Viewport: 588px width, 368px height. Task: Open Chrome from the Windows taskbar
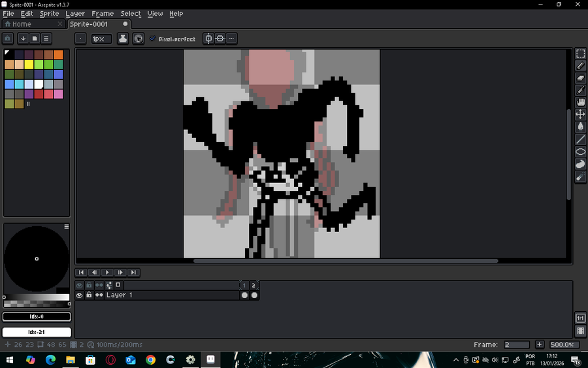150,360
